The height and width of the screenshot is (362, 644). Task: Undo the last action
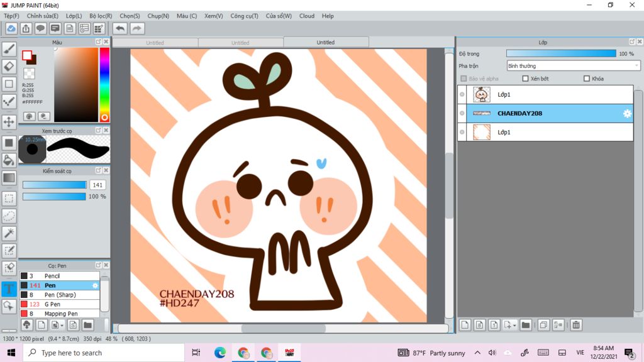[120, 28]
